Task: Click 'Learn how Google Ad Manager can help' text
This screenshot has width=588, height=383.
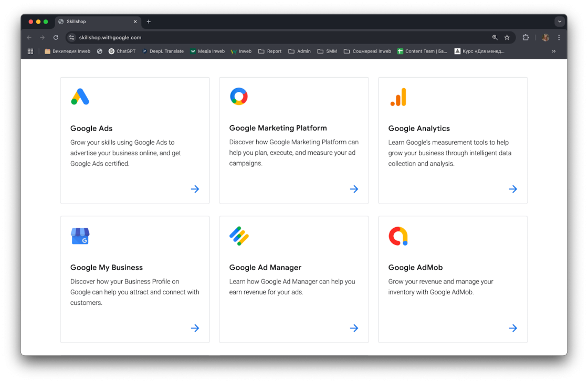Action: click(x=292, y=286)
